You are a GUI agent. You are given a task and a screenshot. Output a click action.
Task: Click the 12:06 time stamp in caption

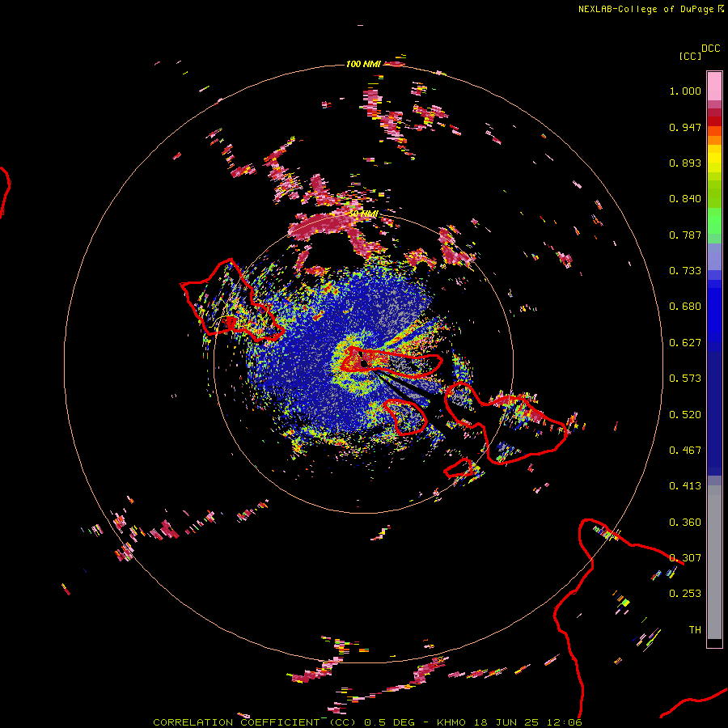564,722
